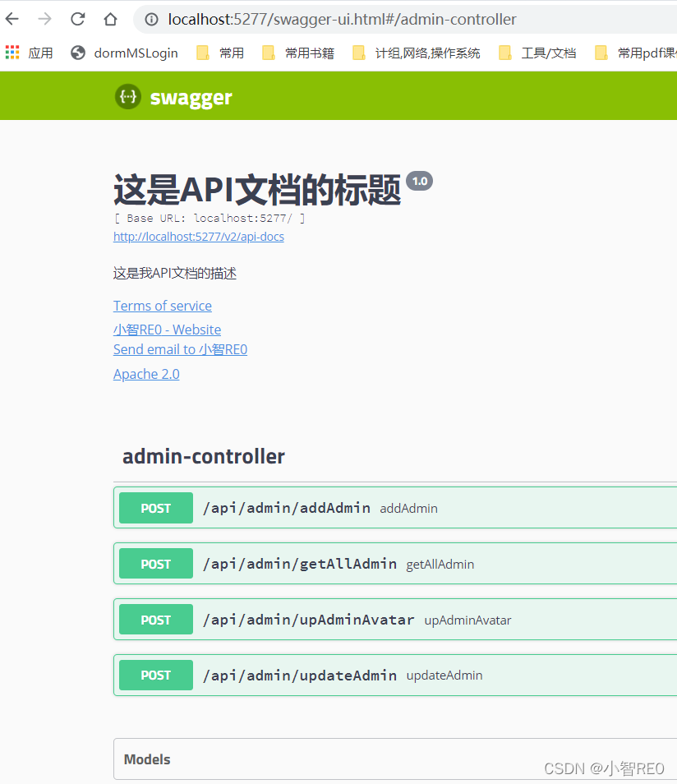The width and height of the screenshot is (677, 784).
Task: Click POST badge of upAdminAvatar row
Action: coord(156,620)
